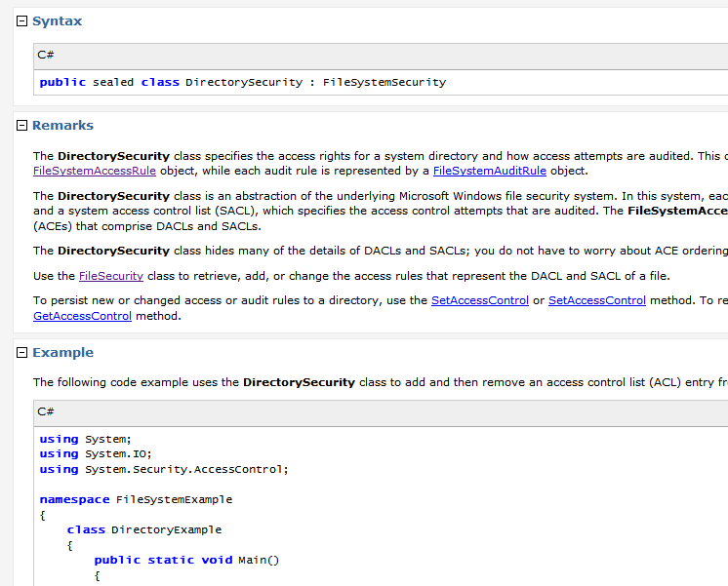
Task: Click the 'class DirectoryExample' code line
Action: (x=143, y=529)
